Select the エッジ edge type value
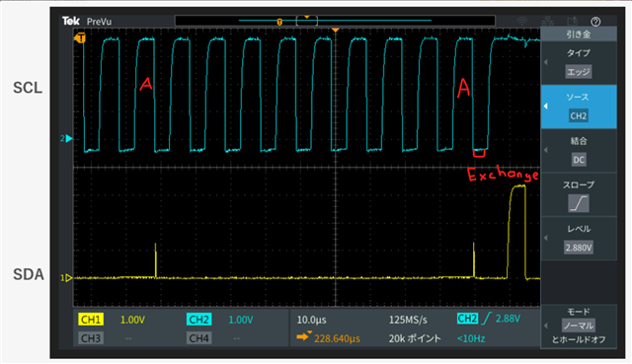Image resolution: width=632 pixels, height=364 pixels. tap(579, 72)
